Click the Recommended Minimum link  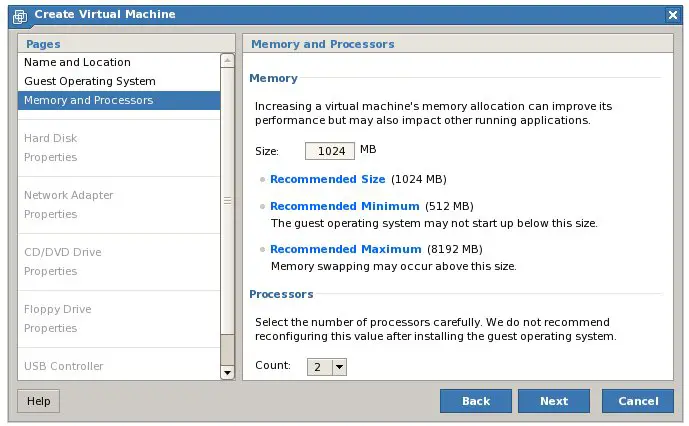click(x=344, y=206)
